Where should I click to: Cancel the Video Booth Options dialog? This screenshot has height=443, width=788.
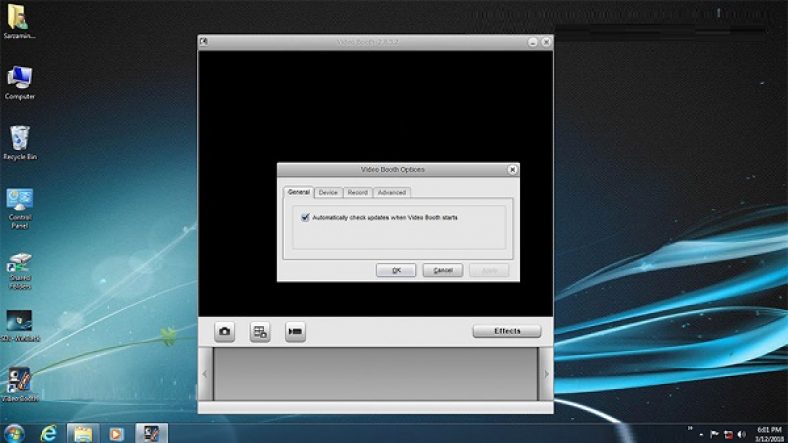pos(443,270)
